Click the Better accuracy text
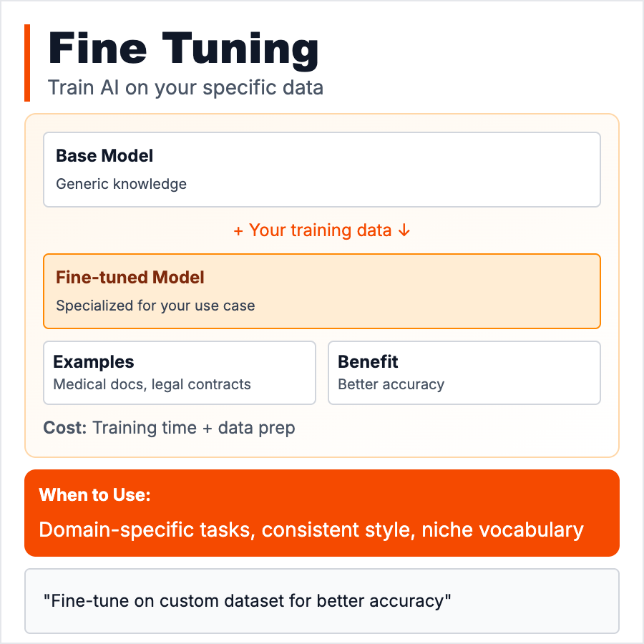 391,384
